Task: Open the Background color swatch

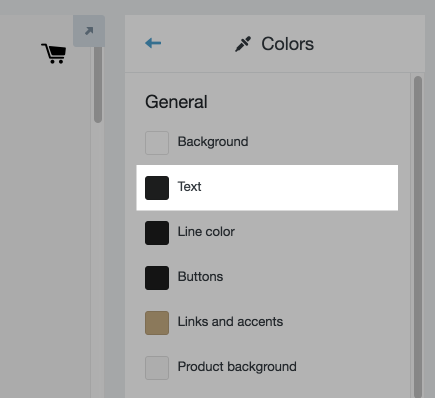Action: pos(157,143)
